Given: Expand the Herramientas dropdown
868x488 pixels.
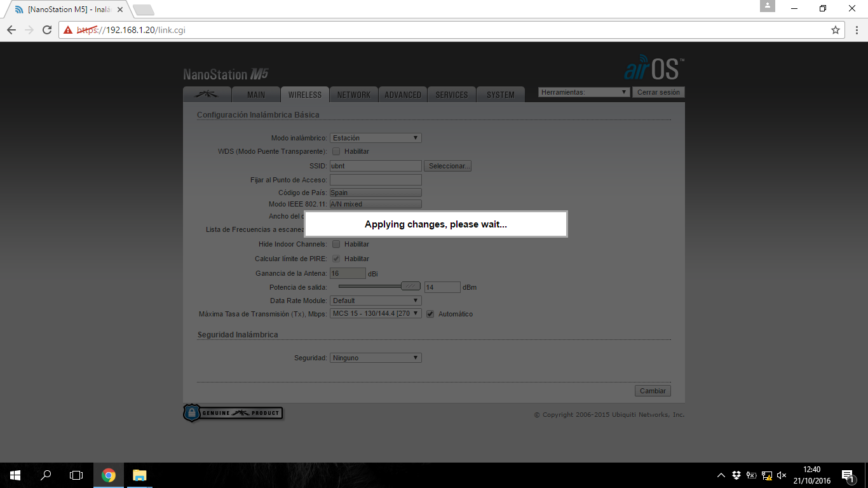Looking at the screenshot, I should coord(584,92).
